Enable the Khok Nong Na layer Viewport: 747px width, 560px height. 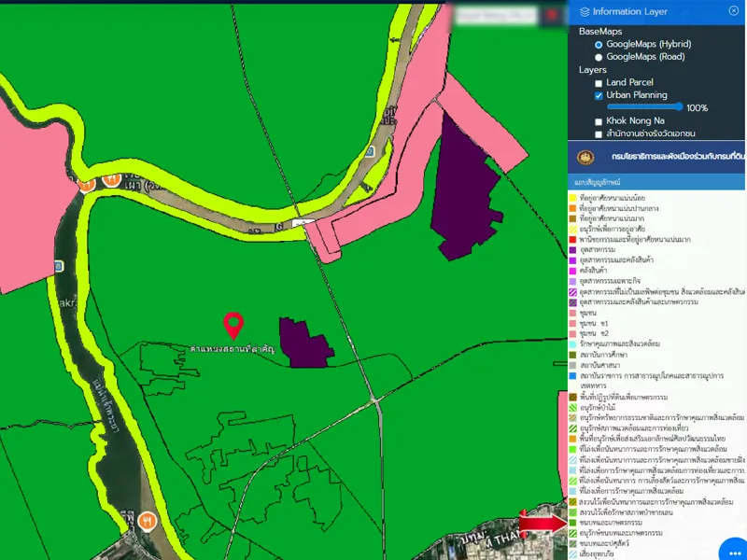coord(599,121)
